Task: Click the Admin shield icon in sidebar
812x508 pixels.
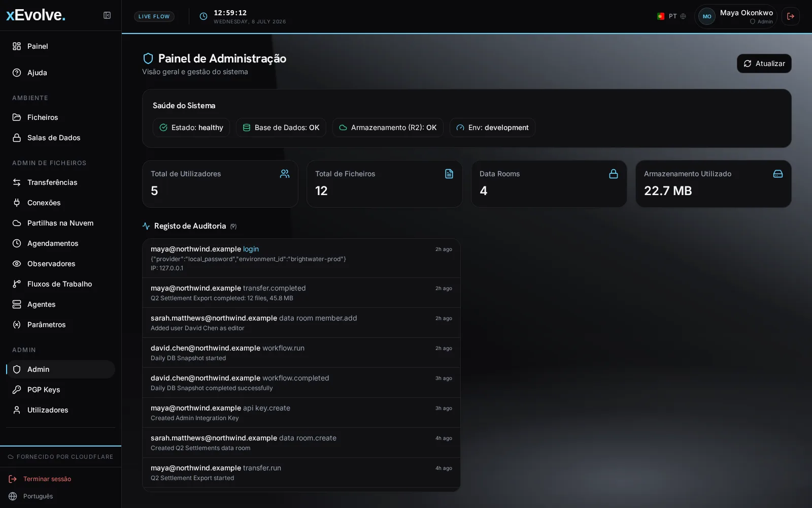Action: (x=17, y=369)
